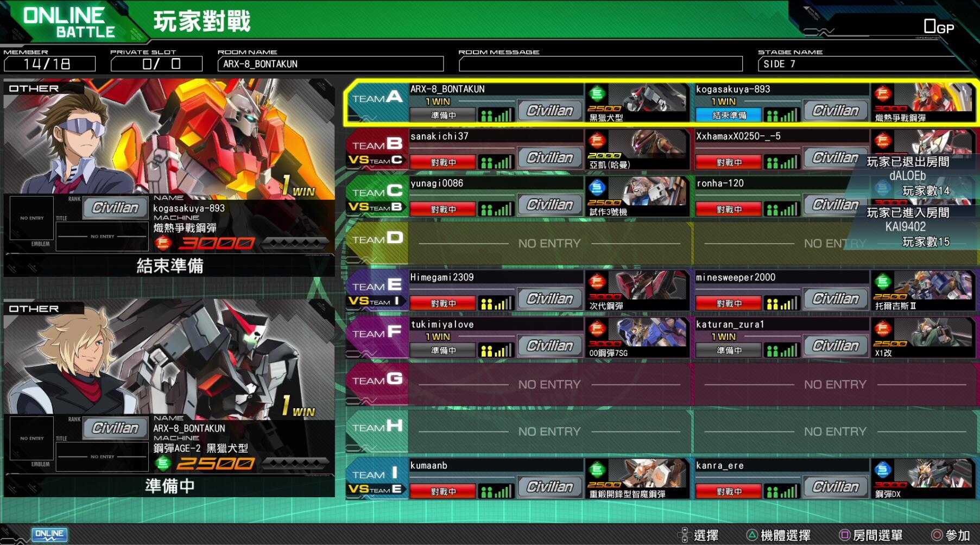
Task: Click the PRIVATE SLOT counter
Action: coord(156,64)
